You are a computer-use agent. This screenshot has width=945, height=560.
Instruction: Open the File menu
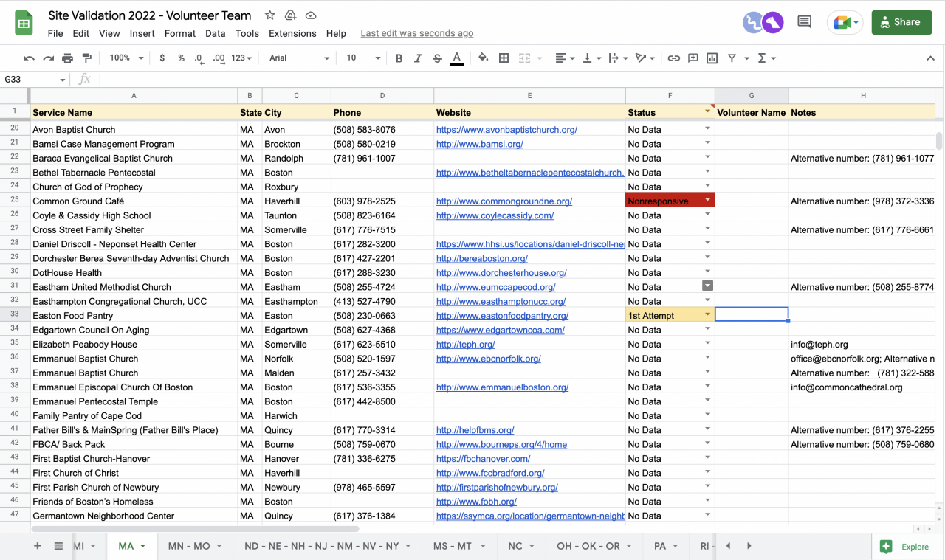[x=55, y=33]
